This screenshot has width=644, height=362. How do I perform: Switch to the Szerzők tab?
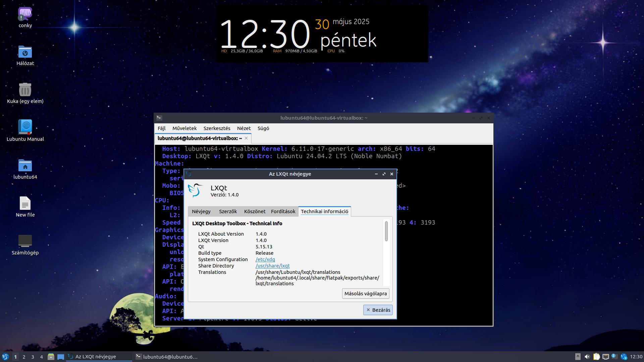[x=228, y=212]
